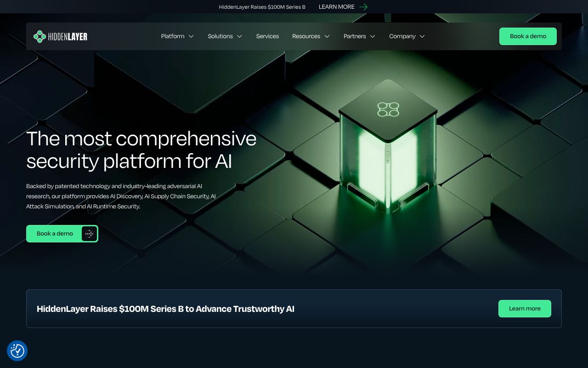This screenshot has width=588, height=368.
Task: Expand the Resources menu chevron
Action: [x=327, y=36]
